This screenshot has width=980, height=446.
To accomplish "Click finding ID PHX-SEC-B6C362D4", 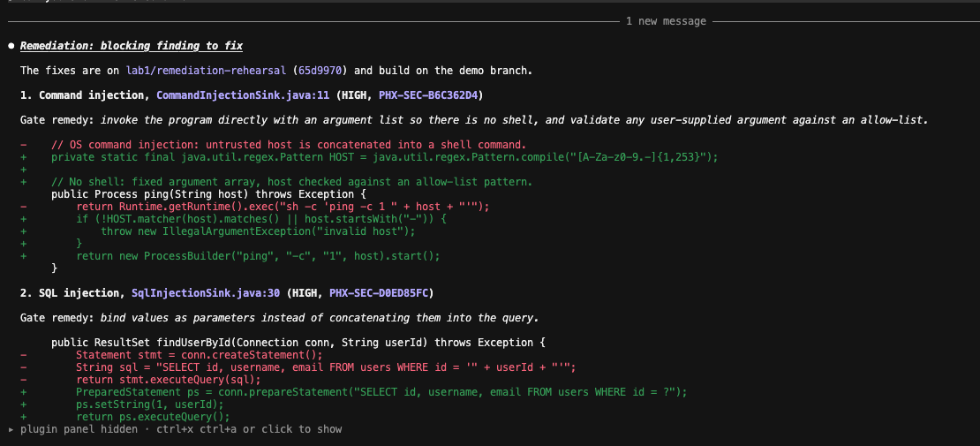I will coord(428,95).
